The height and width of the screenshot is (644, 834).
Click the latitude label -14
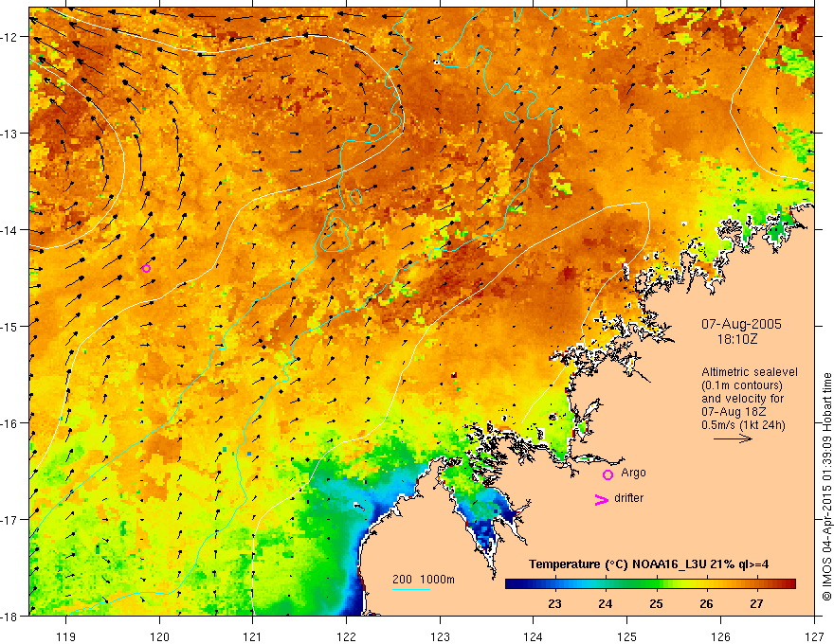9,230
